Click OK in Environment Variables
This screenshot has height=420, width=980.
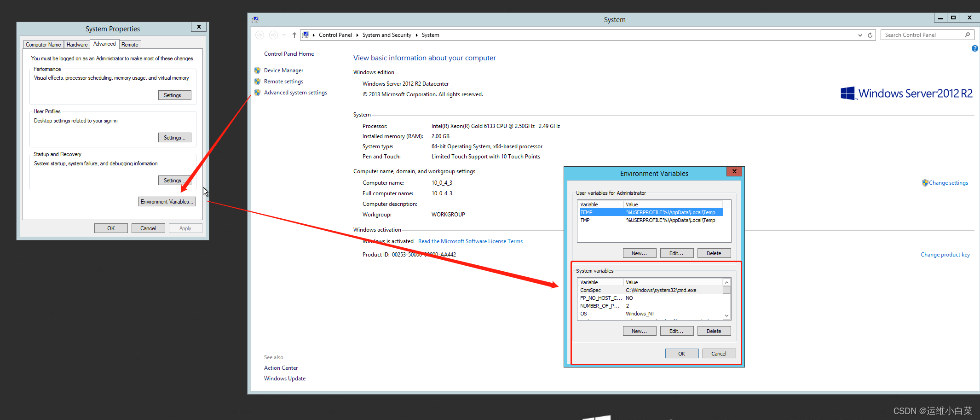point(682,354)
